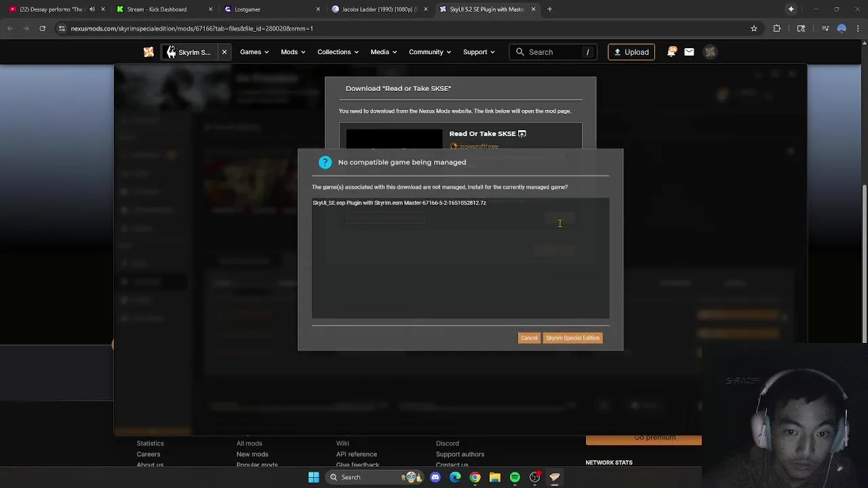
Task: Open the Chrome profile avatar
Action: (842, 28)
